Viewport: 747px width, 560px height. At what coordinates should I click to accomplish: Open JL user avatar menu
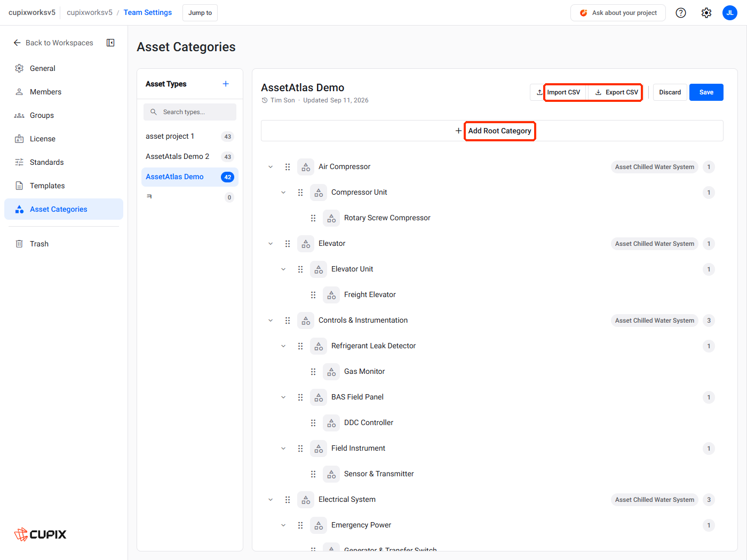pos(730,13)
